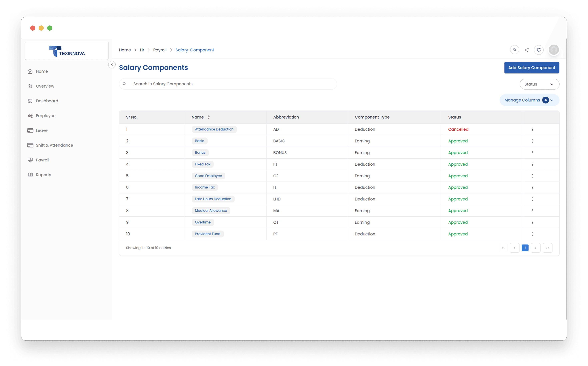Select the Payroll icon in the sidebar
This screenshot has width=588, height=366.
pyautogui.click(x=30, y=160)
